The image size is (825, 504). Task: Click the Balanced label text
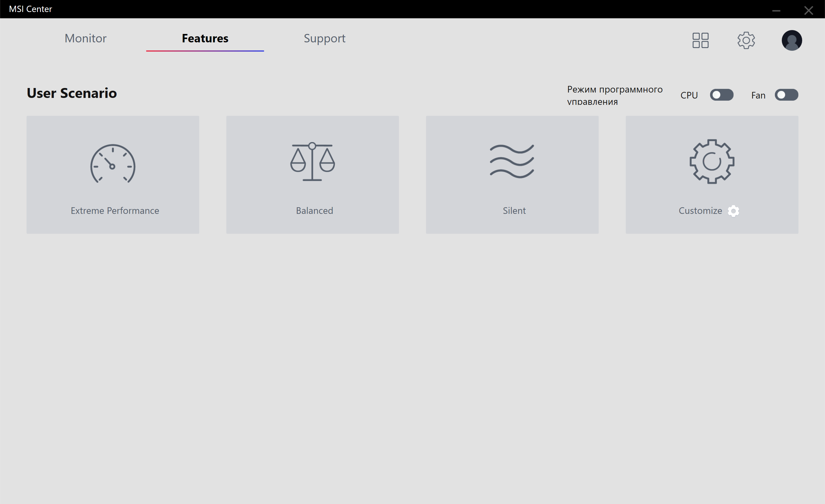[314, 211]
